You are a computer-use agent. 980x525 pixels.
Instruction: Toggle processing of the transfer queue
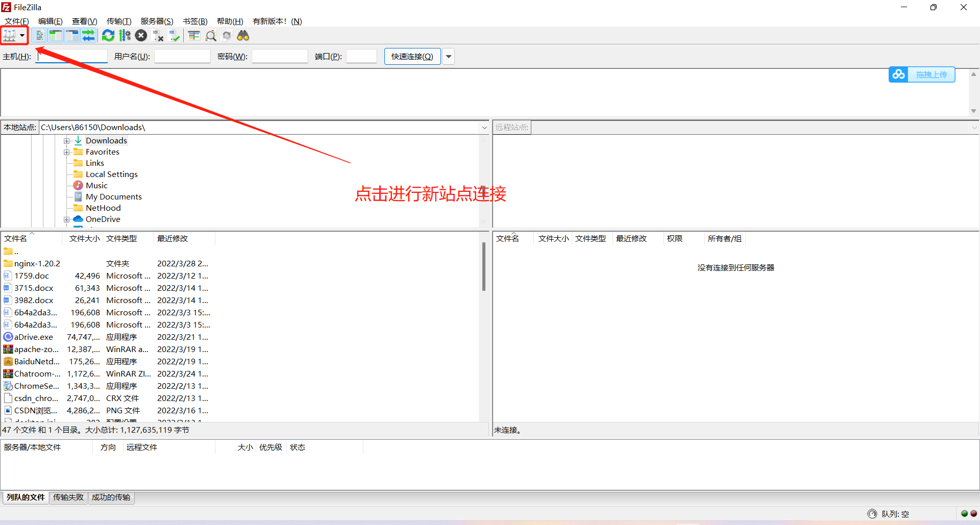click(x=125, y=36)
